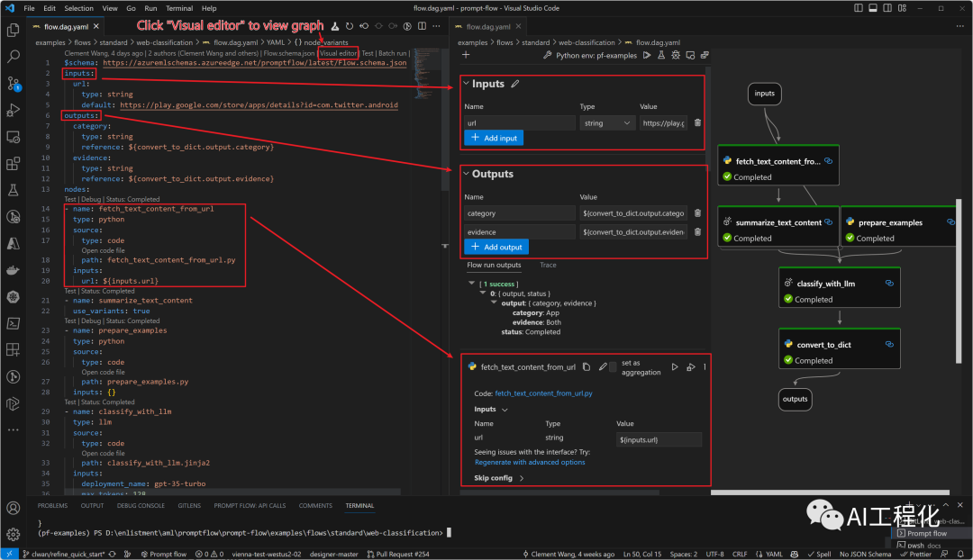Click the Prompt flow status bar item
Viewport: 973px width, 560px height.
(163, 554)
